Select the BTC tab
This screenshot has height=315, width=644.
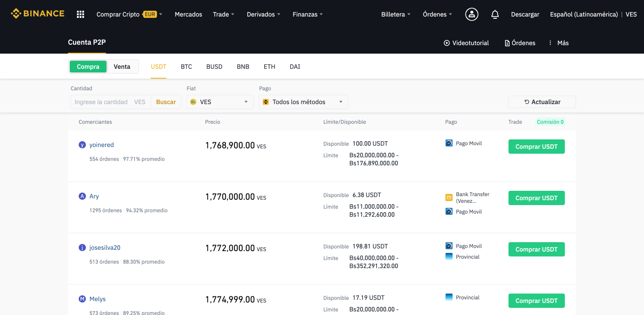click(186, 67)
